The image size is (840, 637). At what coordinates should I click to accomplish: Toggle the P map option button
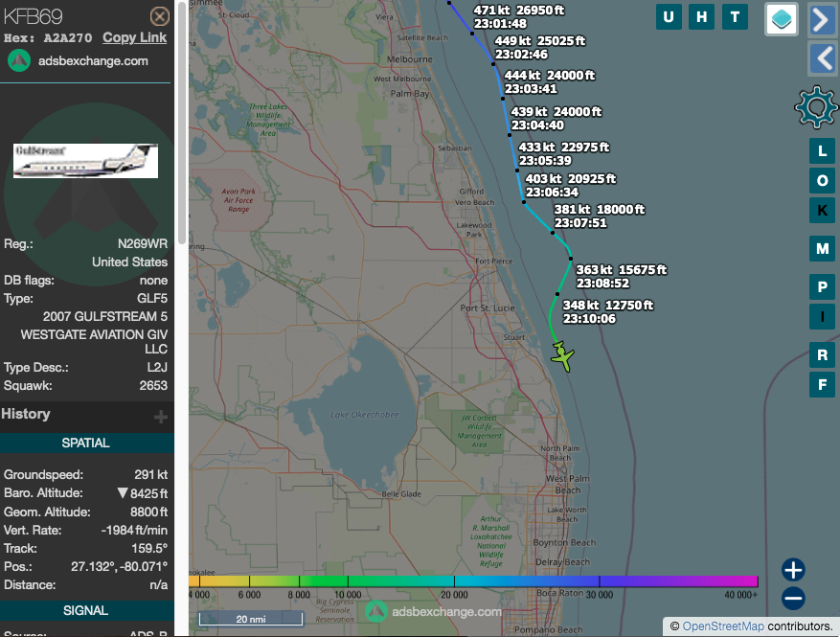tap(822, 286)
